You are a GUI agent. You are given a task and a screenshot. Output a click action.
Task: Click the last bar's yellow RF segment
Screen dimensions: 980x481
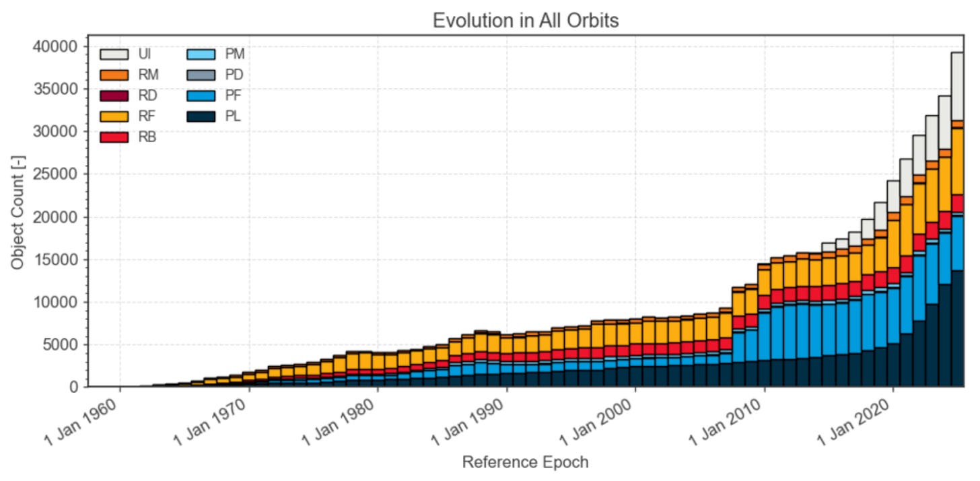(957, 161)
